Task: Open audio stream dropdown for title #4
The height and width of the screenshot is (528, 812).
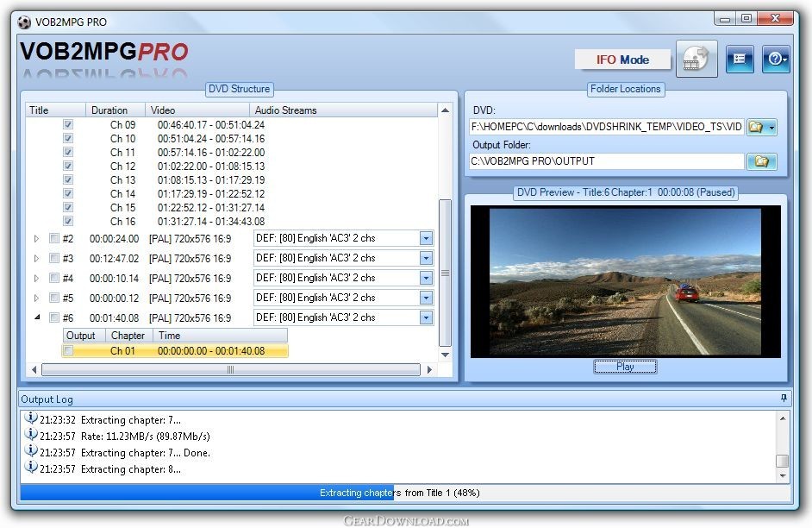Action: point(426,278)
